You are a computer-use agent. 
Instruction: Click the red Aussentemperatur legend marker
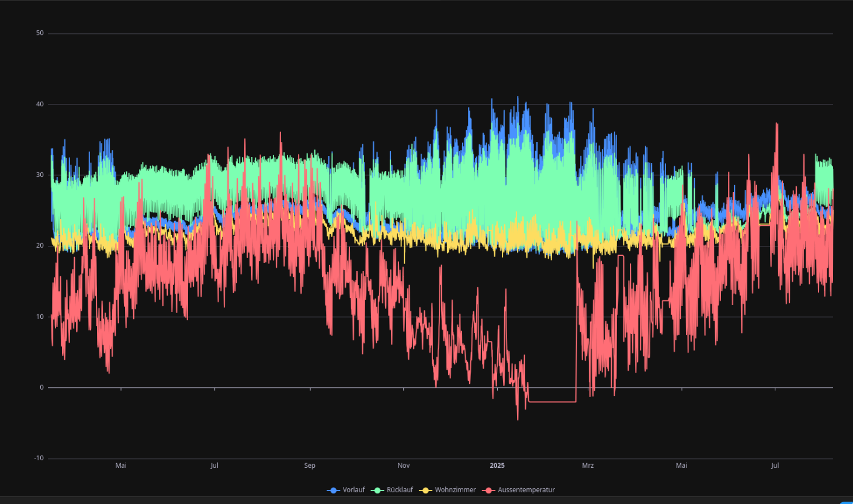coord(488,491)
